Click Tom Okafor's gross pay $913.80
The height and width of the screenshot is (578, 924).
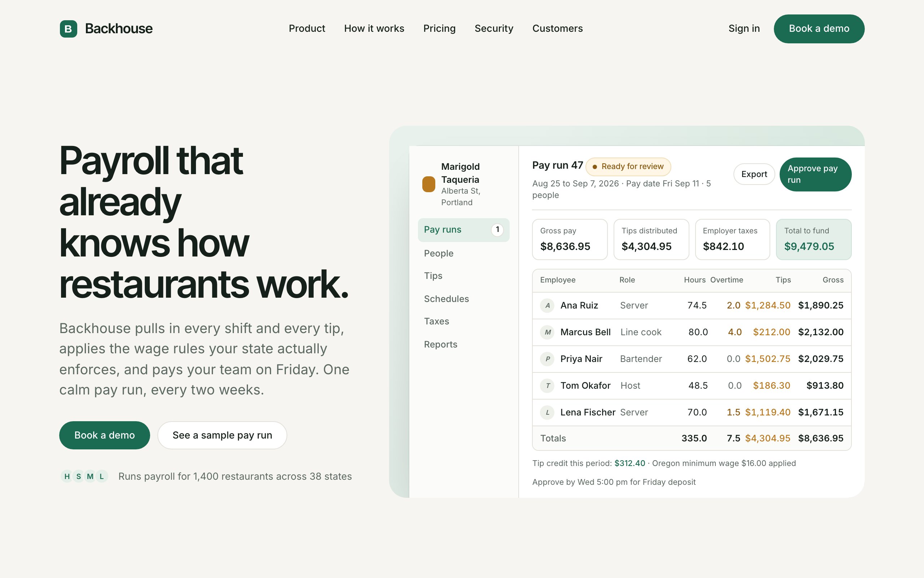pyautogui.click(x=825, y=386)
